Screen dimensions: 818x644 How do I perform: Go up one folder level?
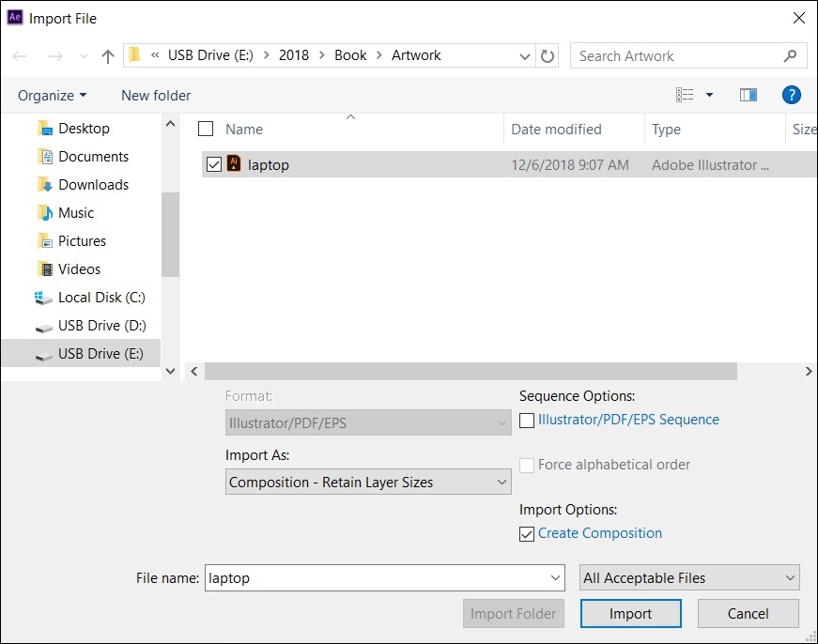pos(107,55)
